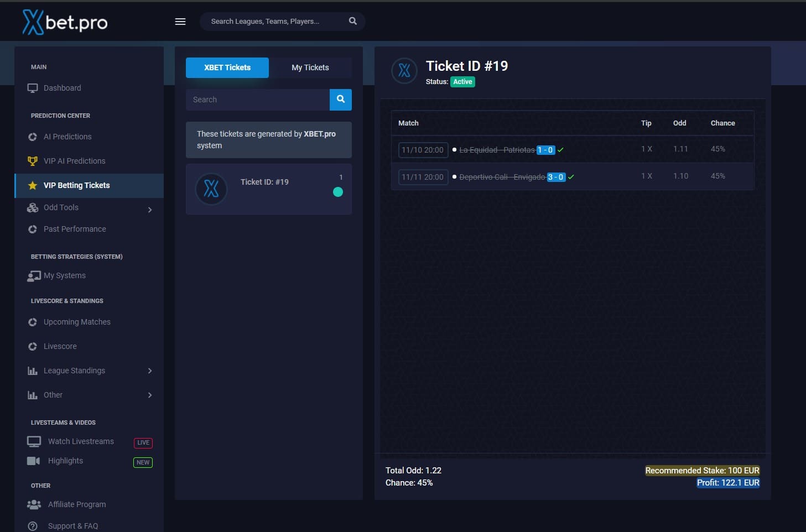806x532 pixels.
Task: Open Highlights page
Action: (65, 461)
